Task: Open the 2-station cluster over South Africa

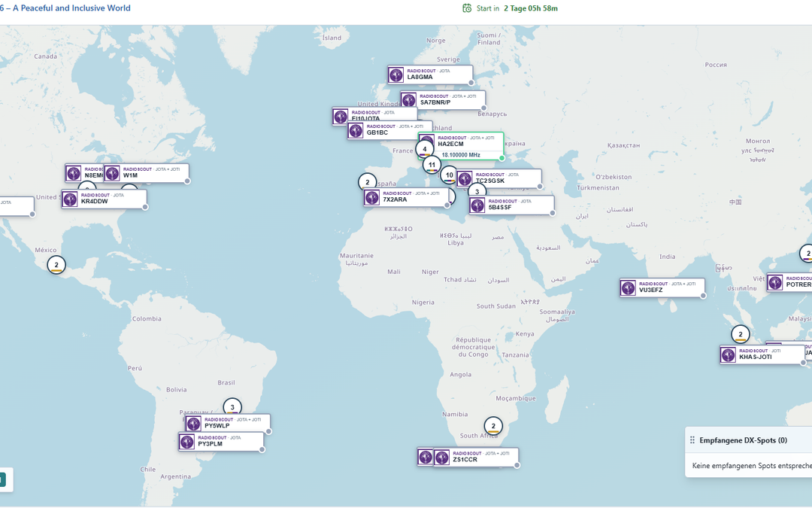Action: point(493,426)
